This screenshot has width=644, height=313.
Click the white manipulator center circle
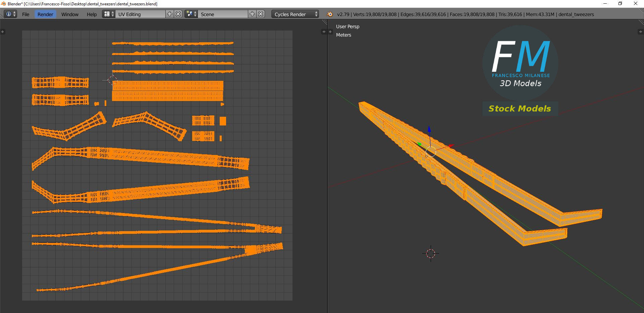click(431, 152)
